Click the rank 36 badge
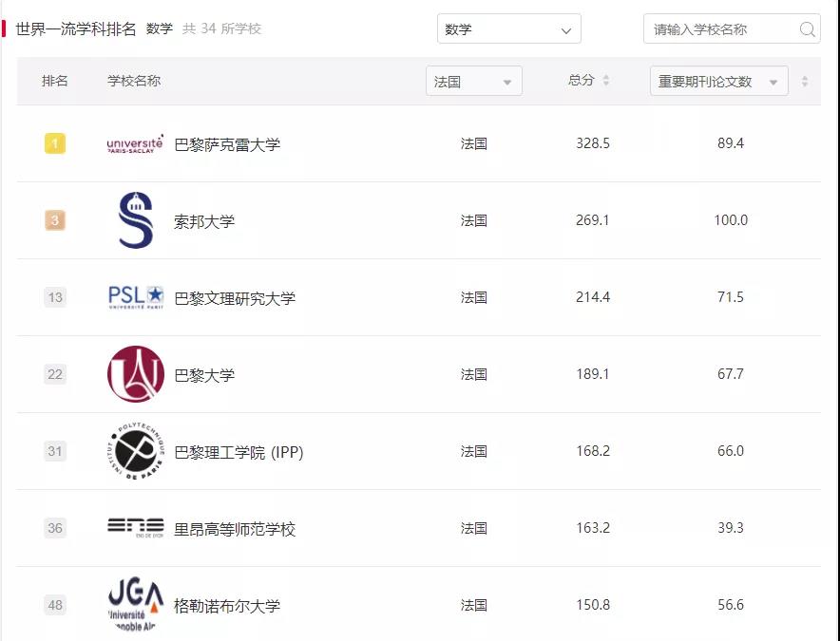Viewport: 840px width, 641px height. pos(55,528)
